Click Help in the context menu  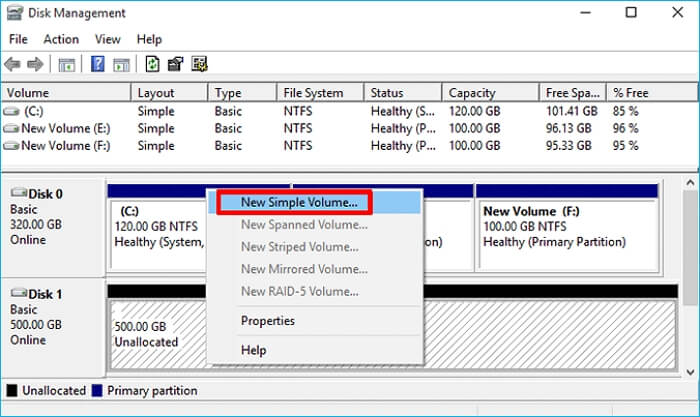tap(254, 350)
